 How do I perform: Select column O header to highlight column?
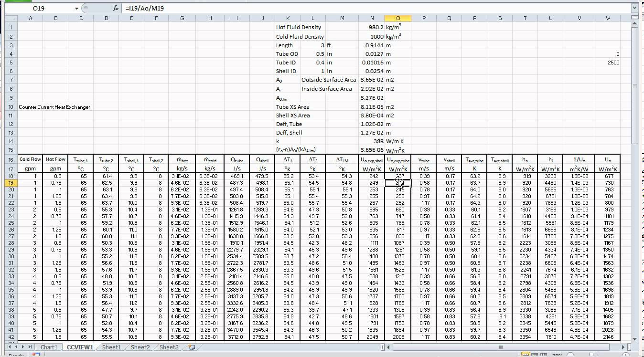tap(398, 18)
